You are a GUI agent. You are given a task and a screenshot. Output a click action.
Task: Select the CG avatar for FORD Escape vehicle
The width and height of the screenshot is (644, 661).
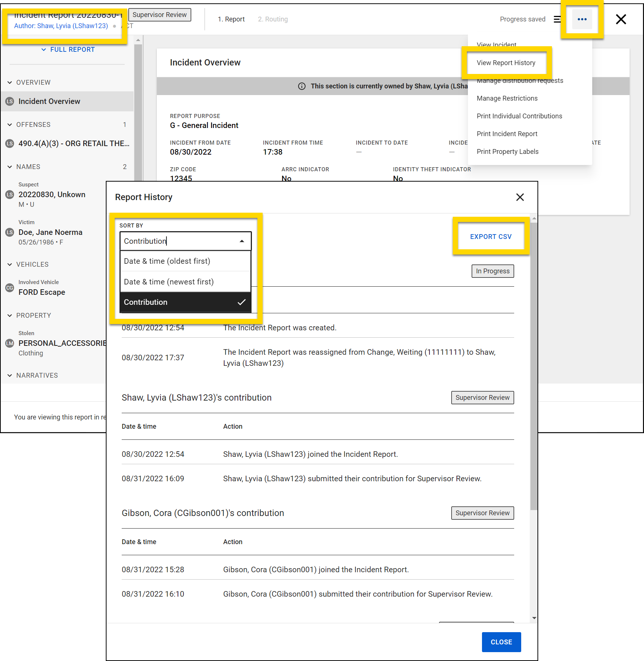pos(9,288)
